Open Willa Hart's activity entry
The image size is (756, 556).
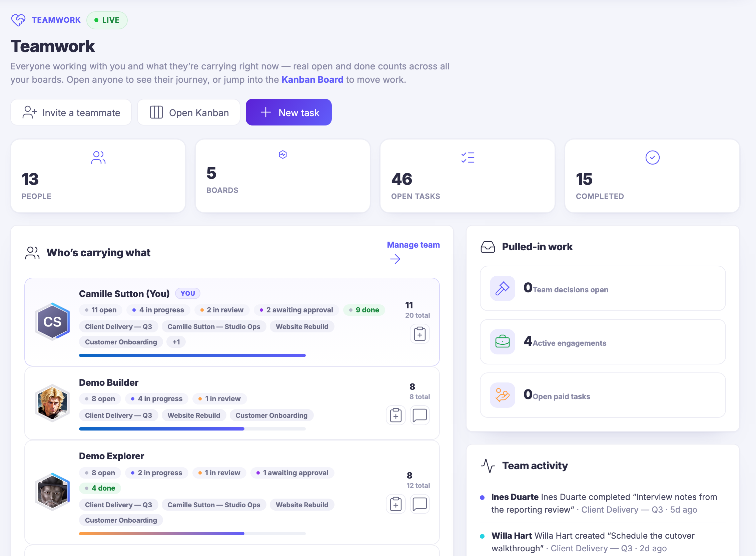tap(603, 542)
